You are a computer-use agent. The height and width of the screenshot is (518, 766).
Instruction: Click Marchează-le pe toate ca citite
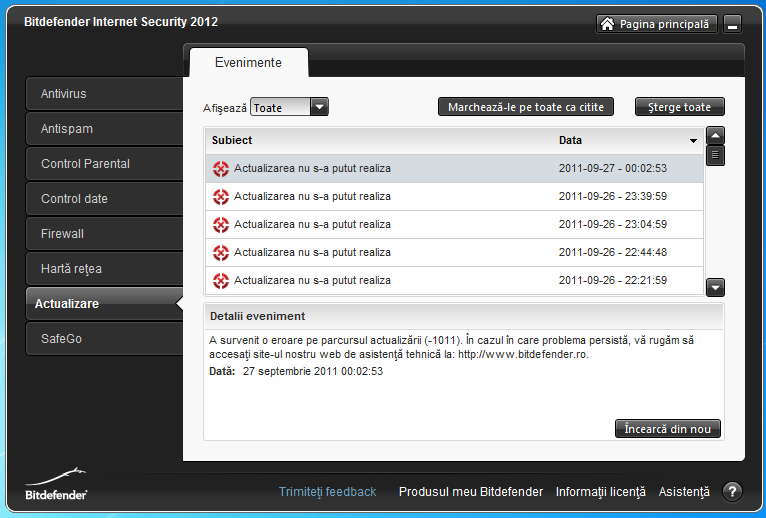click(x=526, y=107)
